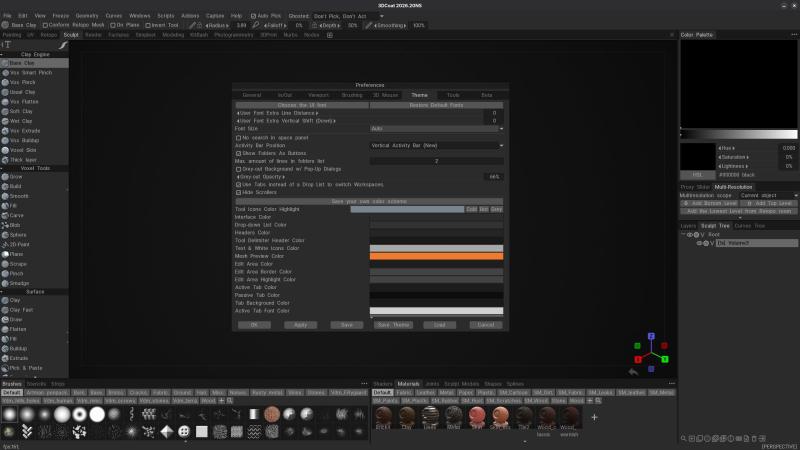Click the undo arrow in viewport
Screen dimensions: 800x450
tap(633, 372)
